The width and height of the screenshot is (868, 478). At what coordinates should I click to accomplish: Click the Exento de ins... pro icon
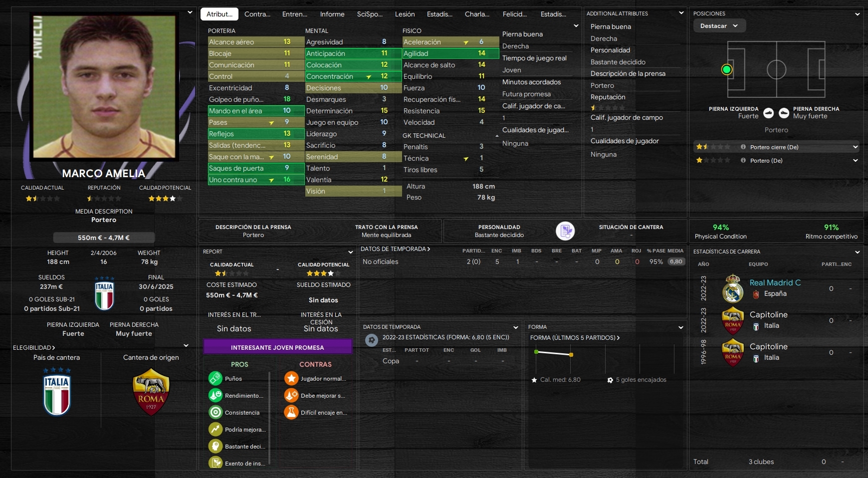coord(216,463)
